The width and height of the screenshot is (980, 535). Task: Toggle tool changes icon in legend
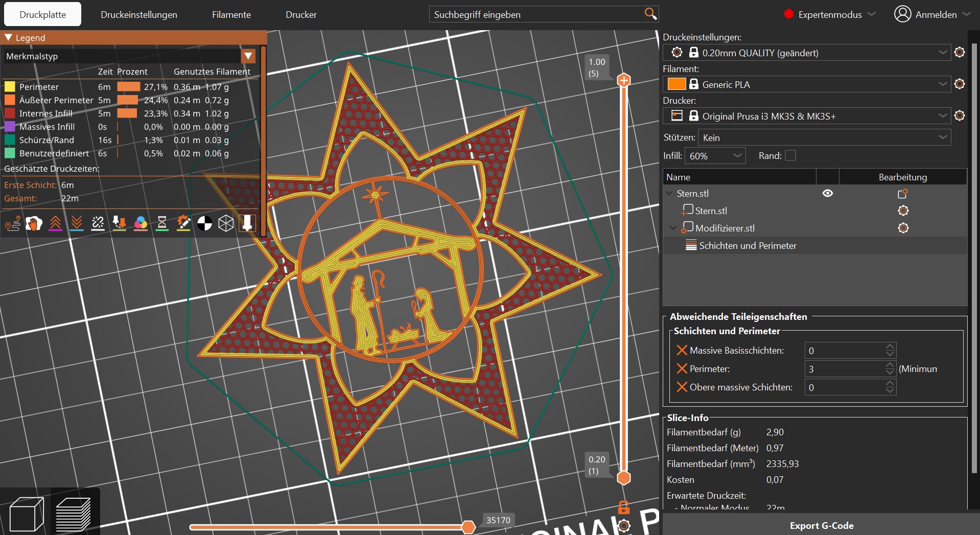120,223
